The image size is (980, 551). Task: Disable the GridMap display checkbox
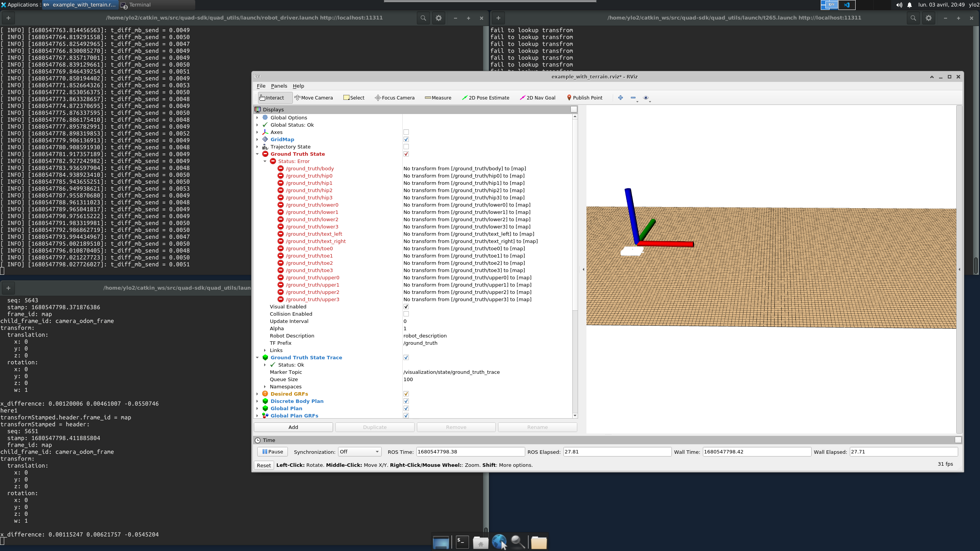click(406, 139)
